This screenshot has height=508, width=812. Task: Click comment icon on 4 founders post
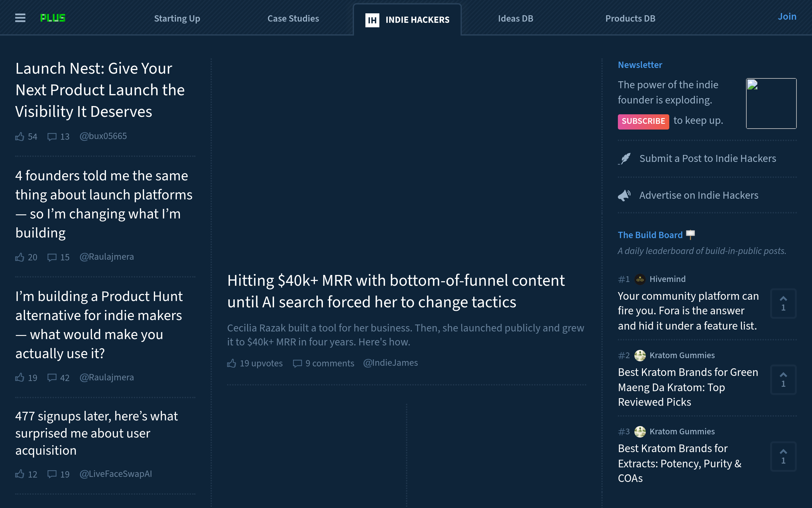[52, 257]
